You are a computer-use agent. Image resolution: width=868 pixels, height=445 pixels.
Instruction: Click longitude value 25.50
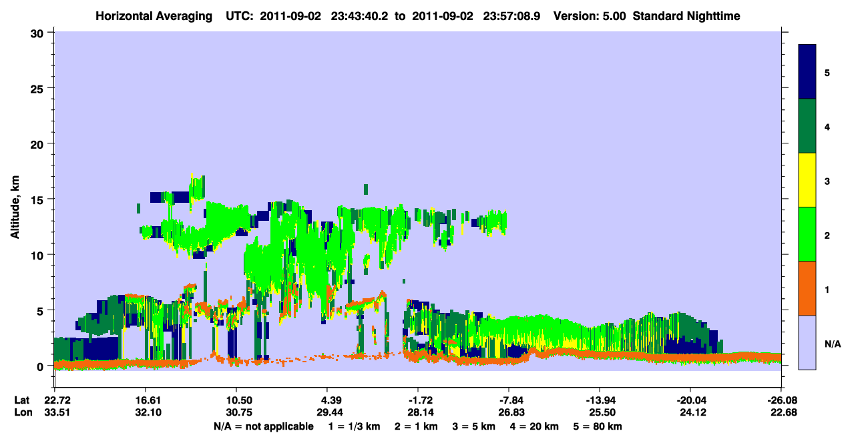pos(600,412)
